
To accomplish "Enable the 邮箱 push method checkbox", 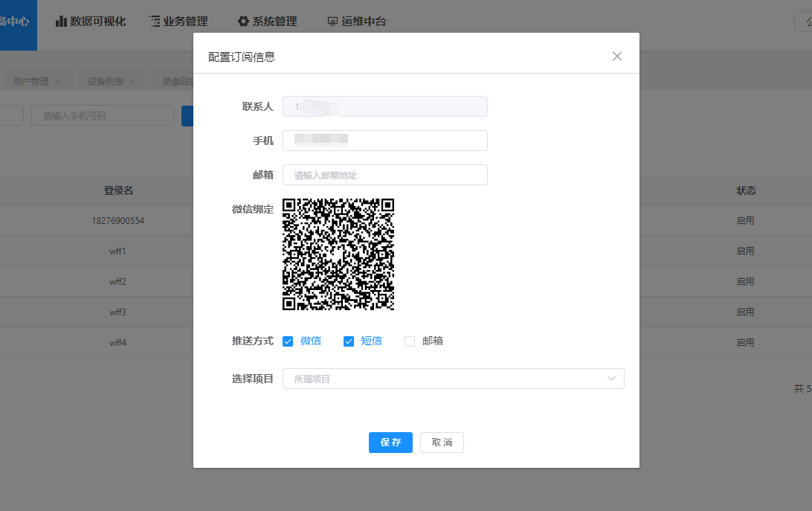I will [x=410, y=341].
